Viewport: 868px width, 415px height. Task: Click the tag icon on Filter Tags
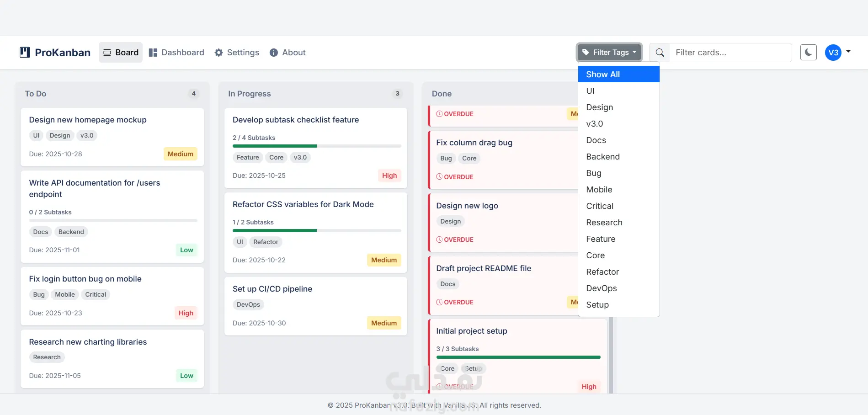[586, 52]
